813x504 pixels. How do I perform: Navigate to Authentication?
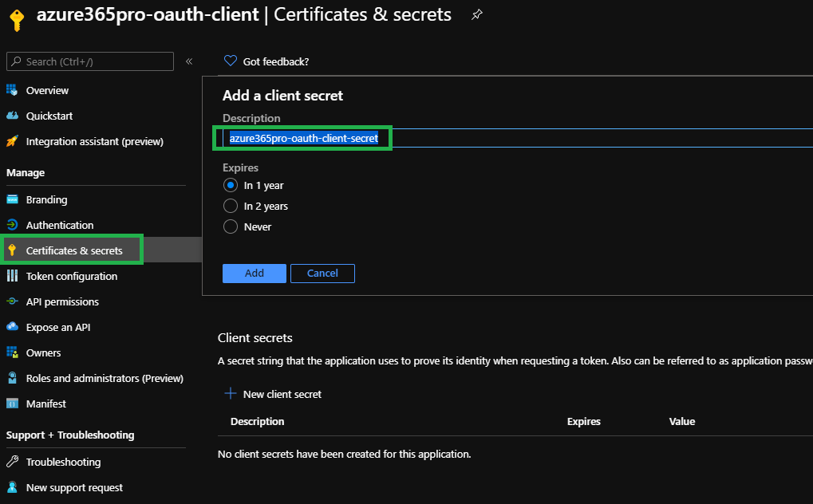click(x=60, y=225)
